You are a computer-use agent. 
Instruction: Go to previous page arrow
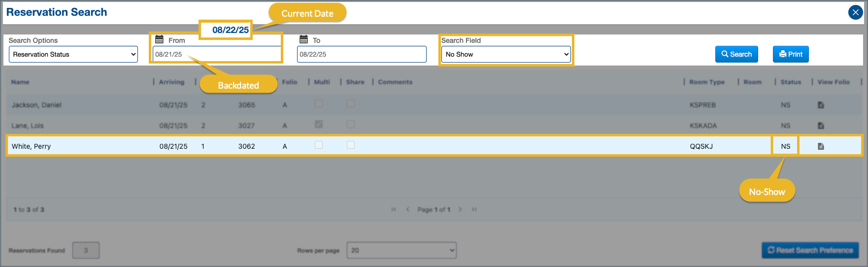tap(408, 209)
